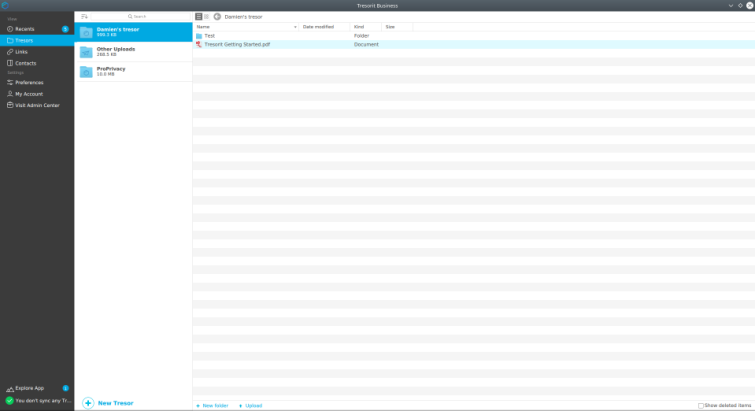Click the Other Uploads folder icon
Viewport: 755px width, 411px height.
[86, 52]
